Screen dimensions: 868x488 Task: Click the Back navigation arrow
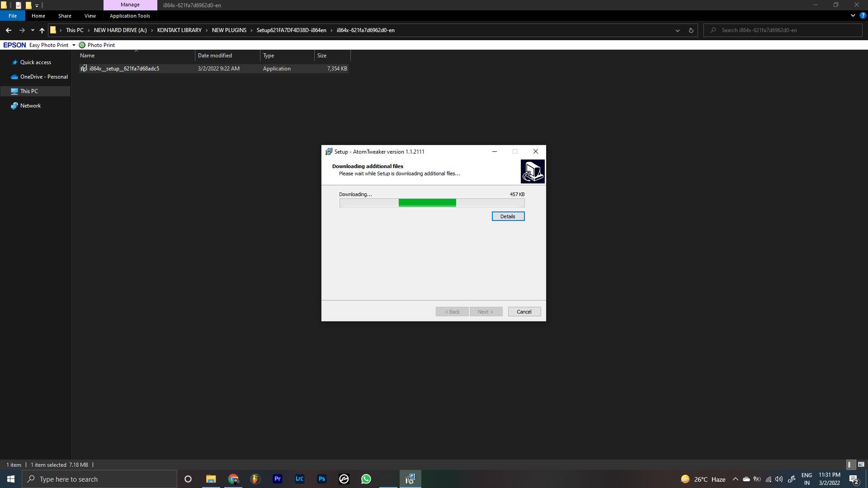pyautogui.click(x=9, y=30)
